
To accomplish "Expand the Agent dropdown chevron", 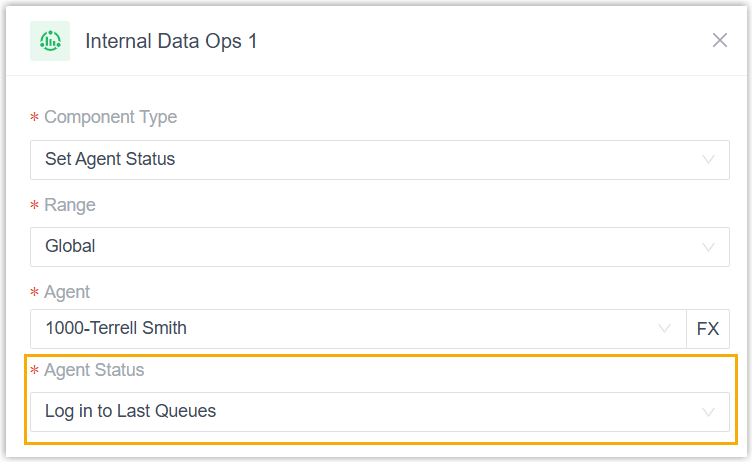I will [664, 328].
